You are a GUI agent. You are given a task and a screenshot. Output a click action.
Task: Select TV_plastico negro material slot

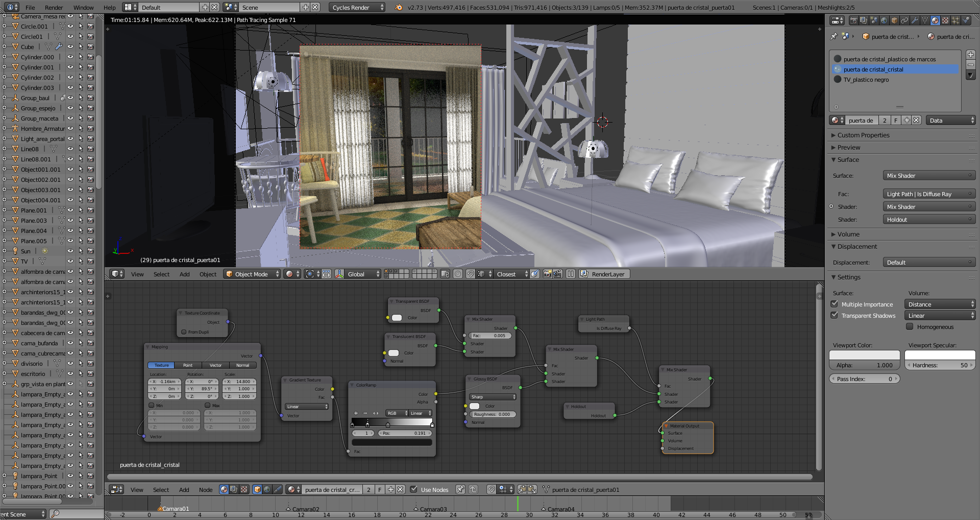pos(866,80)
